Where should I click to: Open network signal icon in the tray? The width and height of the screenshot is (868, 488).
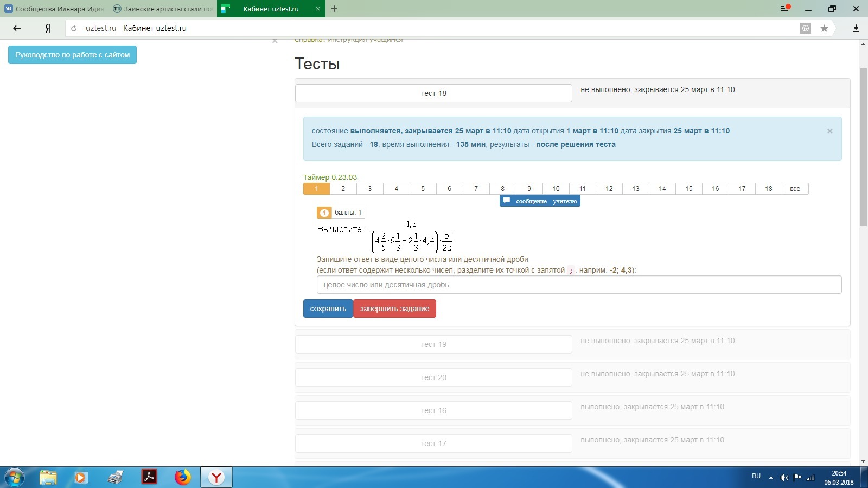[810, 478]
